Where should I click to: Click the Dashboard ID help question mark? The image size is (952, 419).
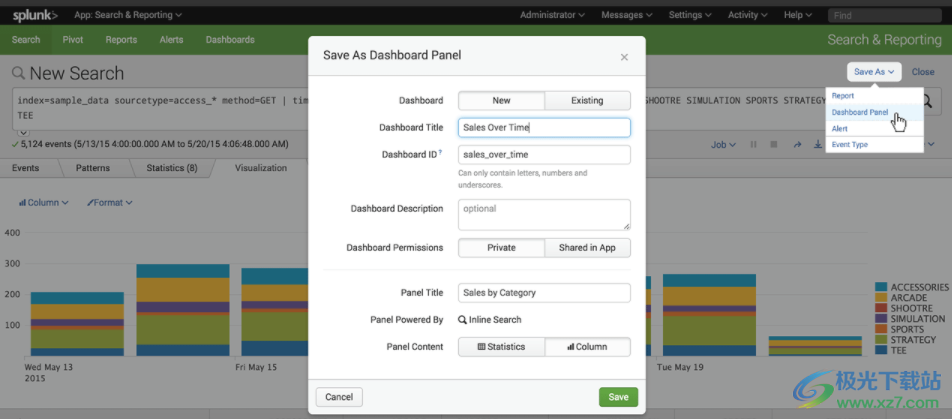440,154
